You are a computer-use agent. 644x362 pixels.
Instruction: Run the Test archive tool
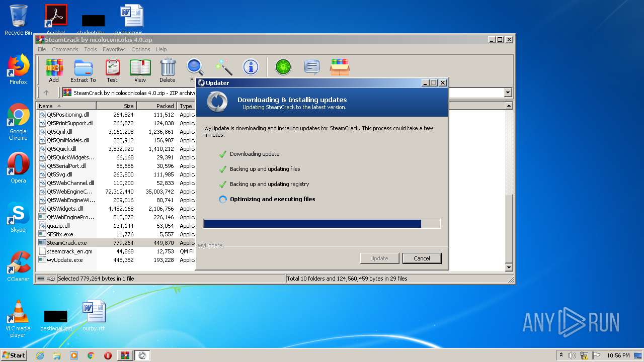[x=112, y=70]
